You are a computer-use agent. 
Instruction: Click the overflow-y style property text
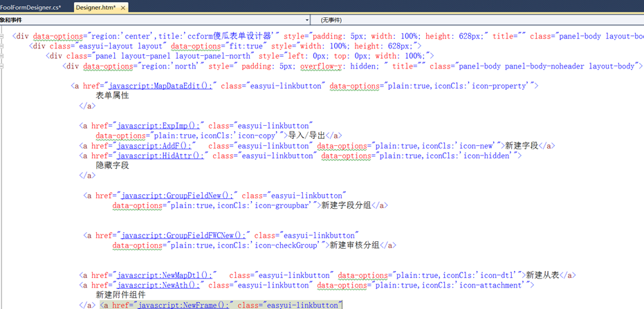[320, 66]
